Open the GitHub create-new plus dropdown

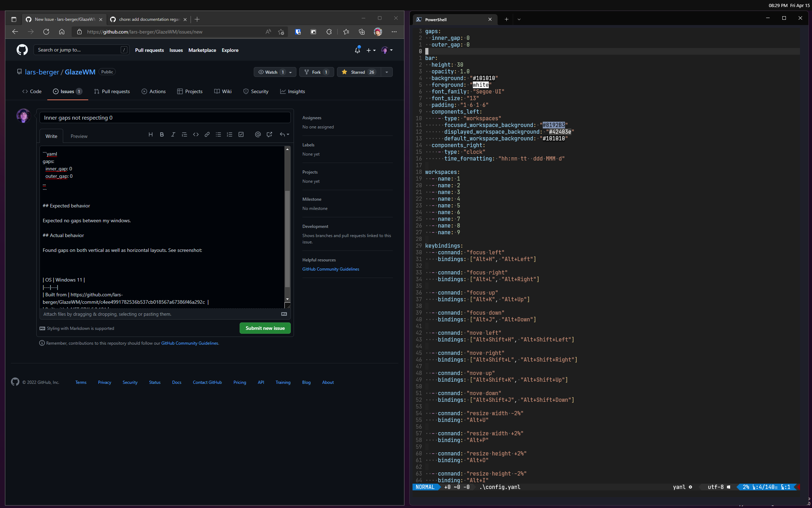[x=371, y=50]
